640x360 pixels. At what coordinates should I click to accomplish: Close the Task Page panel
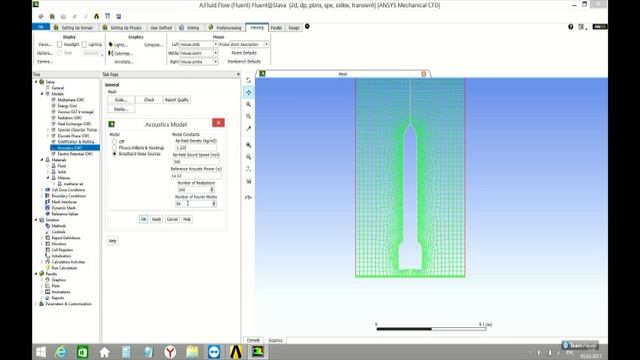pos(238,74)
